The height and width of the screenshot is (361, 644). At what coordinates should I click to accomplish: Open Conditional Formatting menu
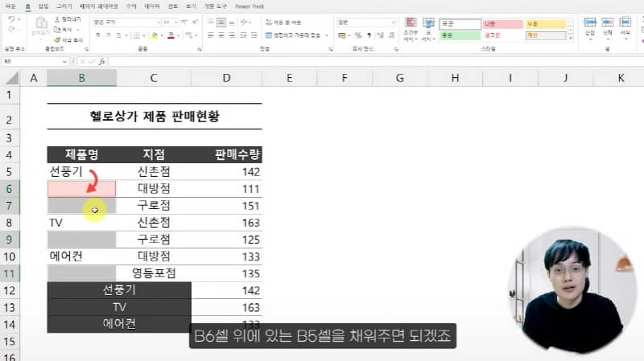click(411, 29)
